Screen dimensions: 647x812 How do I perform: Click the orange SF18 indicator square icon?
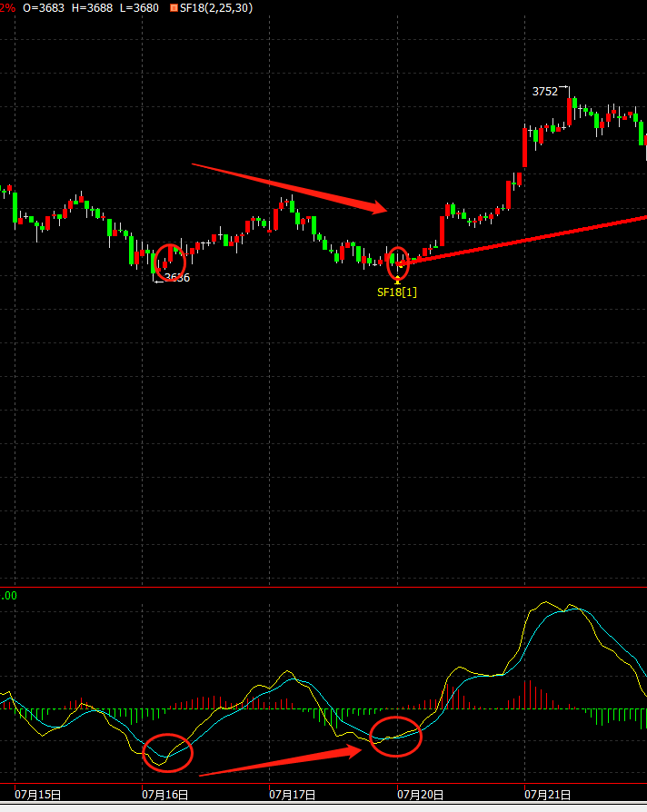point(174,8)
